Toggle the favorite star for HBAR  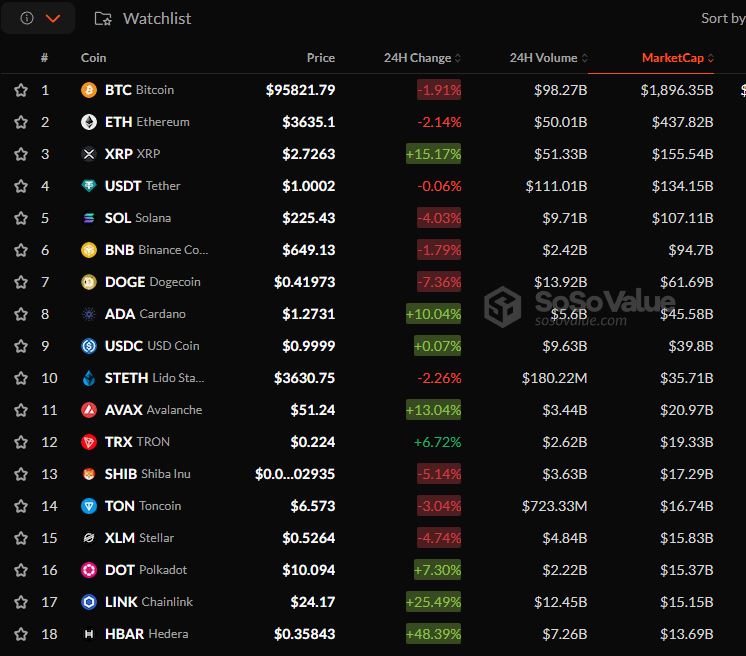coord(21,634)
